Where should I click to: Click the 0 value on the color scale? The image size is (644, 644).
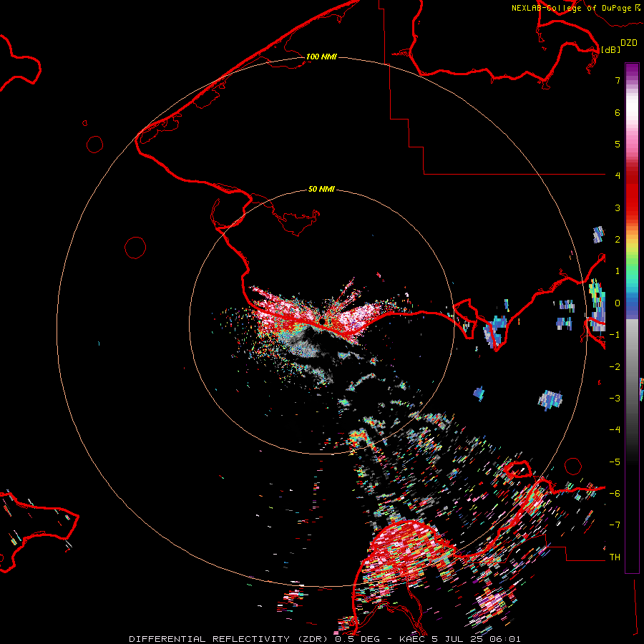[618, 303]
